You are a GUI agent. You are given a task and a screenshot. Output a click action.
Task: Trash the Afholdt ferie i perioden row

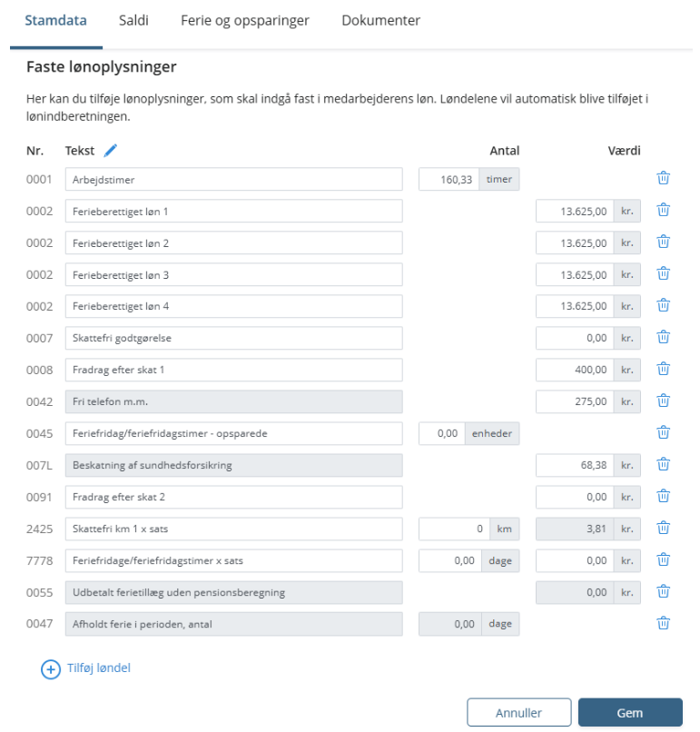click(663, 623)
